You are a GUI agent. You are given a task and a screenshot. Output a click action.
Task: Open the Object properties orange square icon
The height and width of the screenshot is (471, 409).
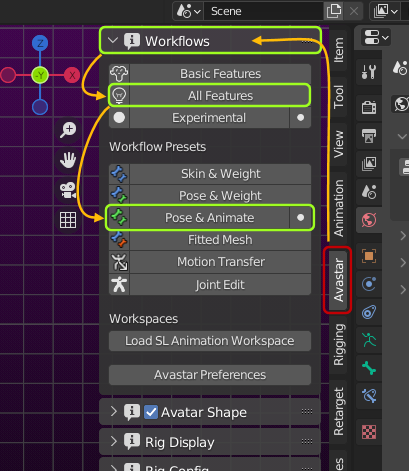[369, 256]
